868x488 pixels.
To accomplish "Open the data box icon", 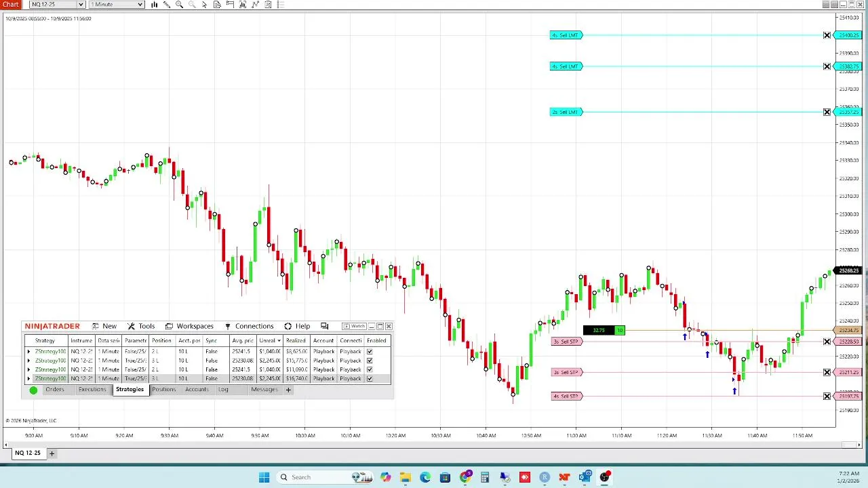I will (x=217, y=5).
